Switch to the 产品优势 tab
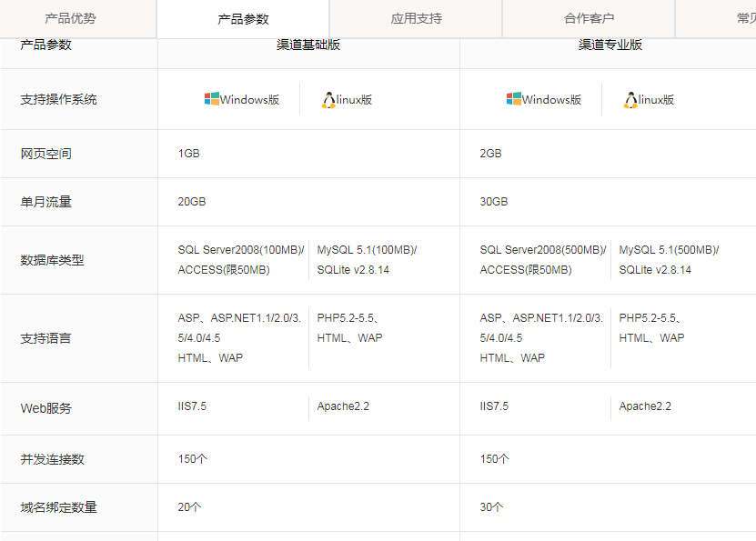 (x=71, y=18)
